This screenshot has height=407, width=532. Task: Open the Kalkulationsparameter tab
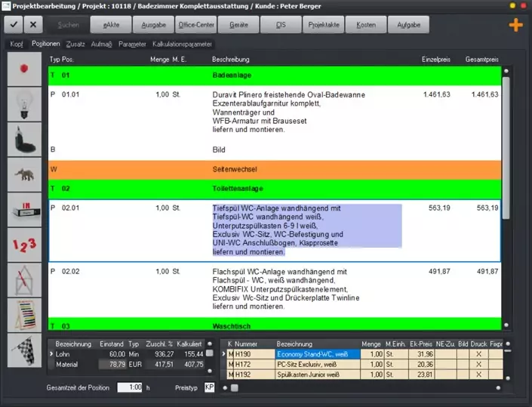point(182,44)
